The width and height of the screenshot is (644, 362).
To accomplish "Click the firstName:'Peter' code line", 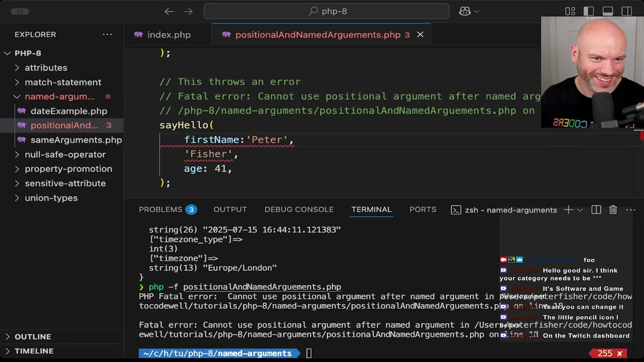I will [239, 140].
